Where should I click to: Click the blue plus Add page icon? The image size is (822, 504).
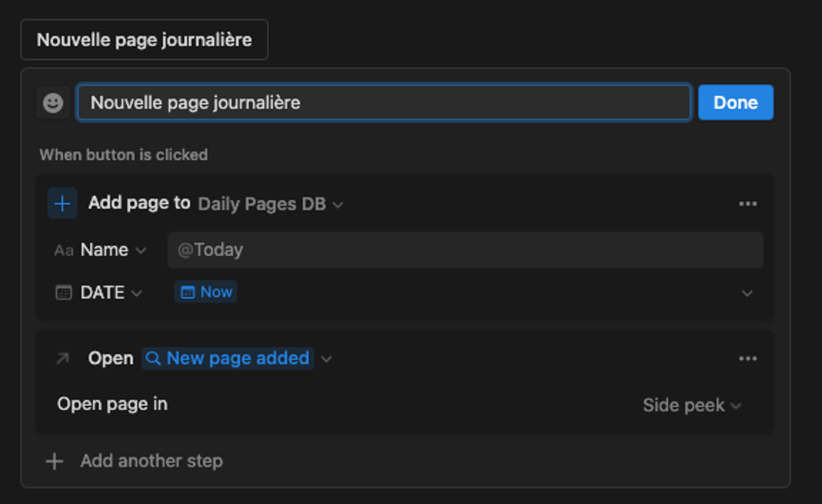62,203
